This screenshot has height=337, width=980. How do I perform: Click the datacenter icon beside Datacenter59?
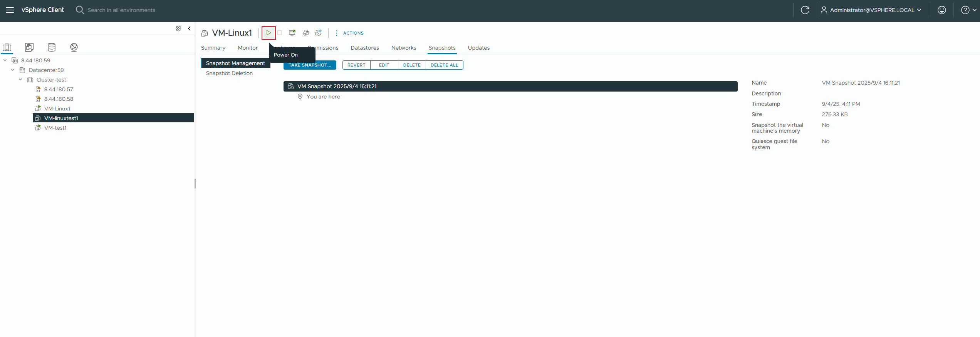22,70
